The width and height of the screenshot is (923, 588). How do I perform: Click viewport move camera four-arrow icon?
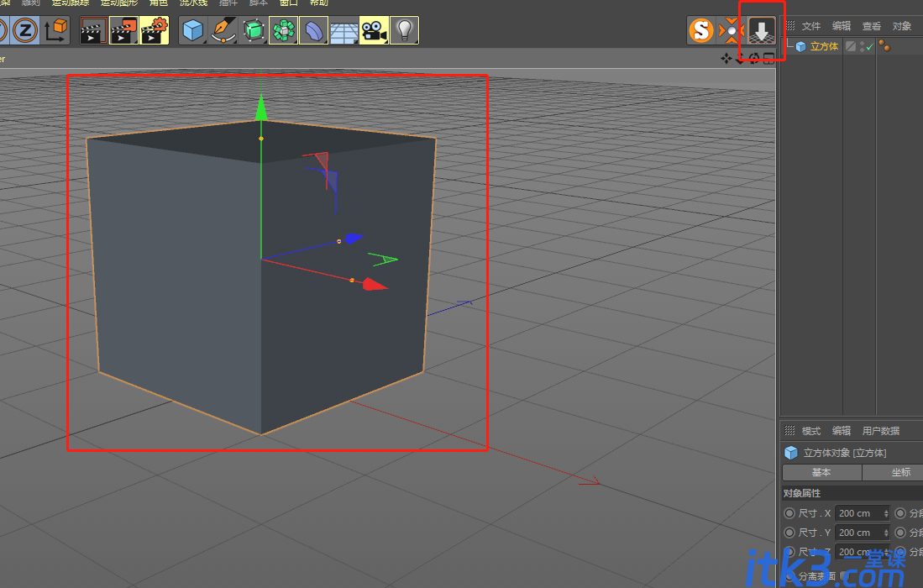(x=726, y=58)
